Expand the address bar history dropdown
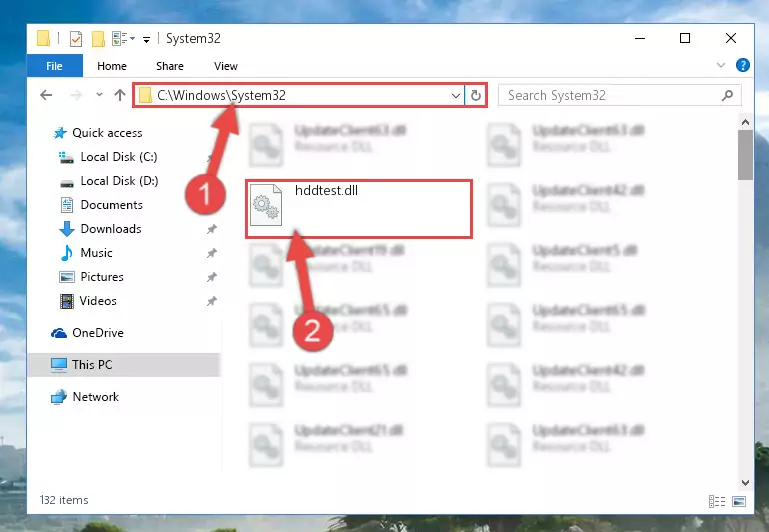This screenshot has height=532, width=769. click(456, 95)
